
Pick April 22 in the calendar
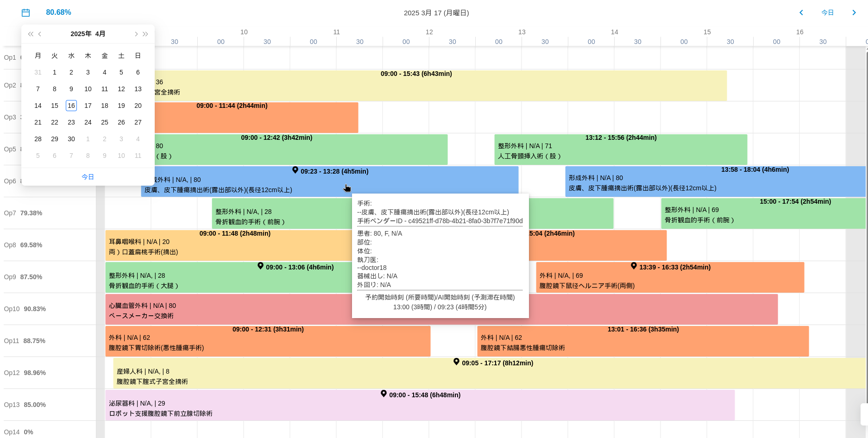(55, 122)
